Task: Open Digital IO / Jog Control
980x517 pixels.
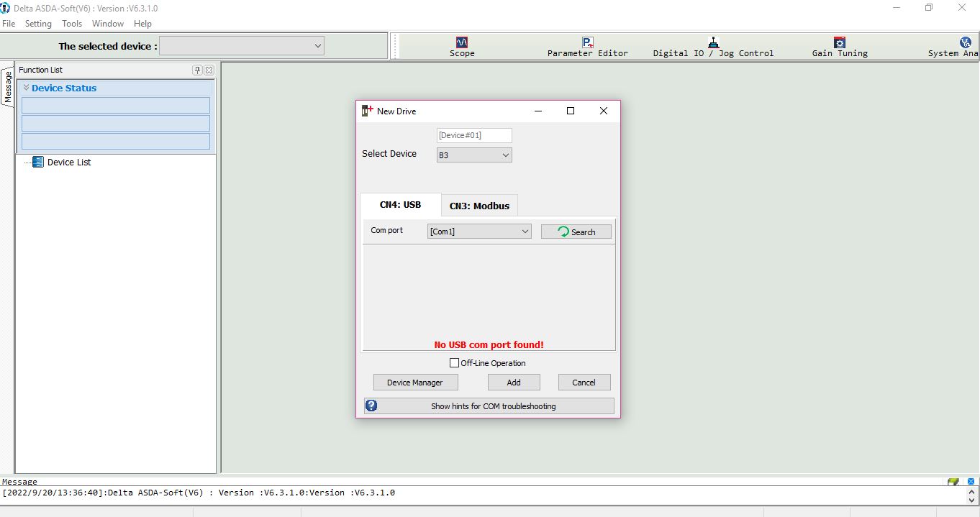Action: click(713, 47)
